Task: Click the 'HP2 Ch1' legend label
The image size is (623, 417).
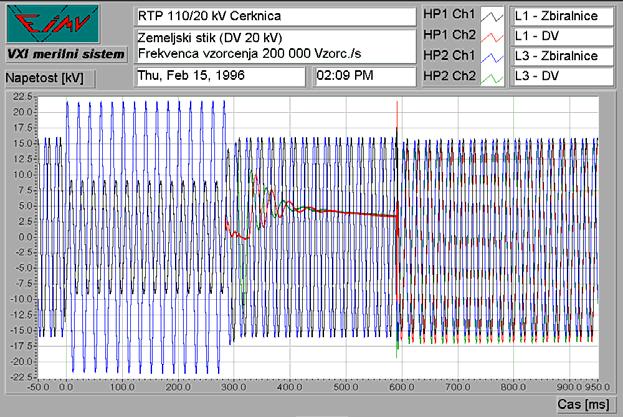Action: click(449, 55)
